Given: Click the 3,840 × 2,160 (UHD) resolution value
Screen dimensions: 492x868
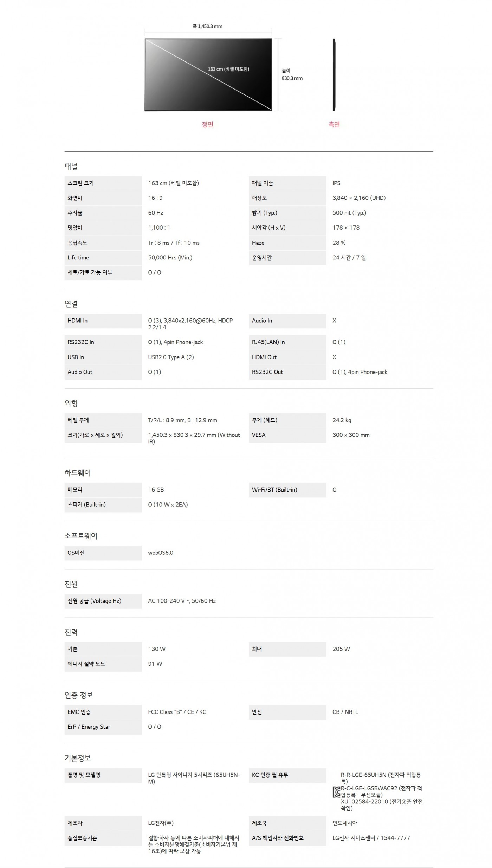Looking at the screenshot, I should [359, 198].
